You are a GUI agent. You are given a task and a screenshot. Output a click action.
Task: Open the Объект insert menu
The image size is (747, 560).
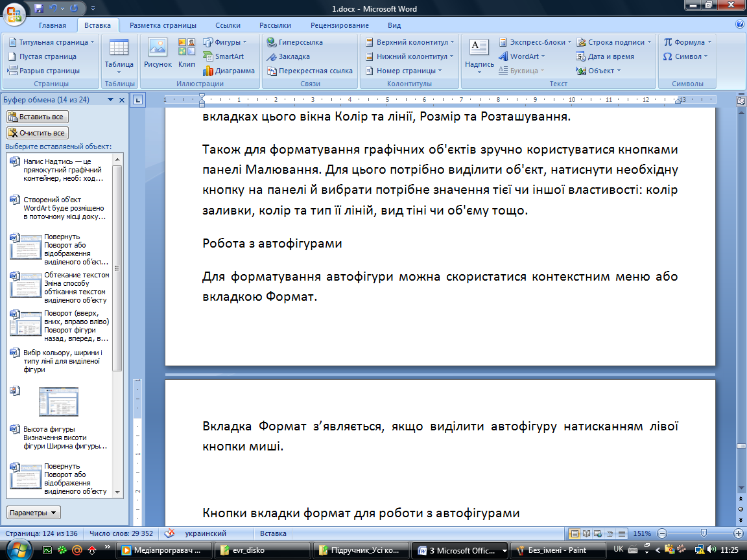(599, 71)
